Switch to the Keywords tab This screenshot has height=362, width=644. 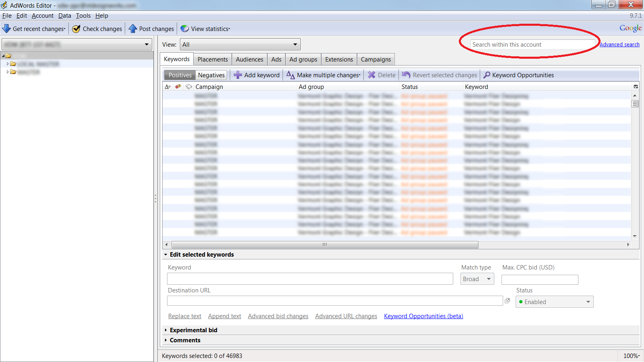pos(177,59)
